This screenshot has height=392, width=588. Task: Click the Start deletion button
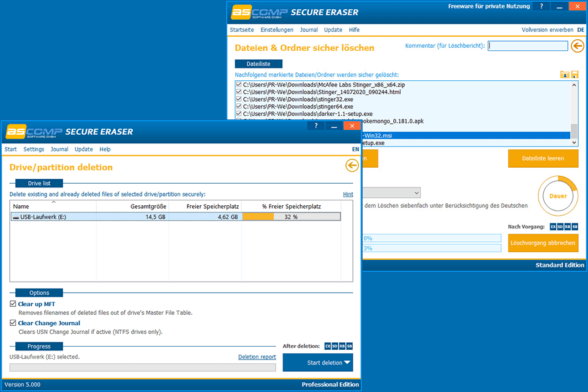[318, 363]
